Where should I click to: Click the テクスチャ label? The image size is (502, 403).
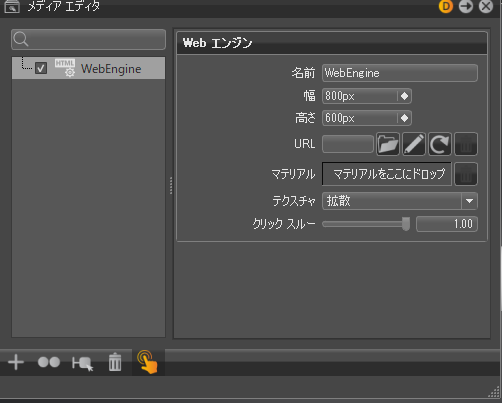click(294, 201)
